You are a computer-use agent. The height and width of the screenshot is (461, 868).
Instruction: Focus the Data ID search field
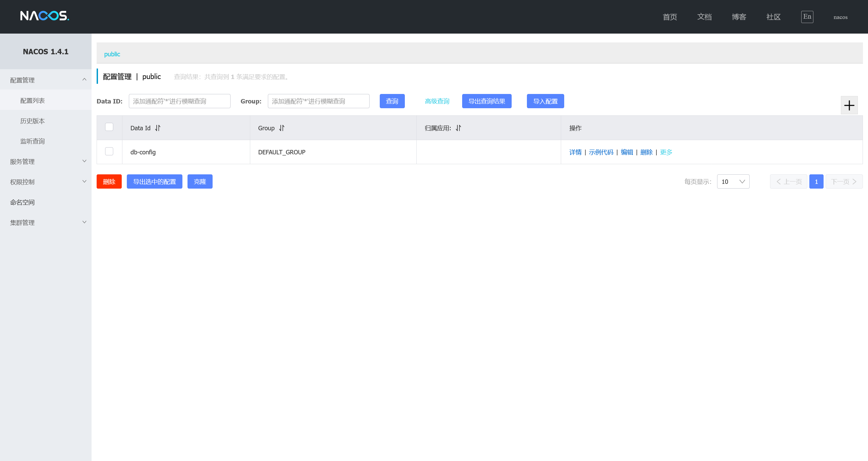[179, 101]
